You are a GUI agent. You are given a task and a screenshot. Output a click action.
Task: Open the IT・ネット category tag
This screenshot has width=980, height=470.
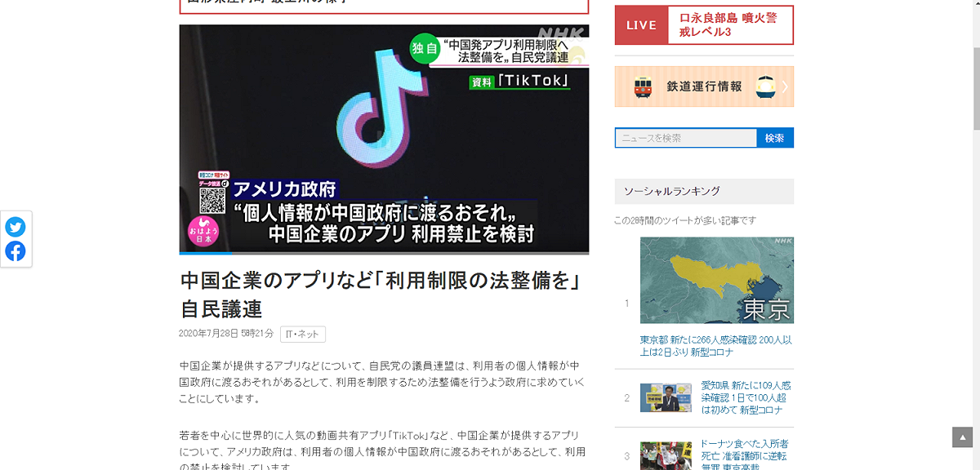pyautogui.click(x=303, y=334)
